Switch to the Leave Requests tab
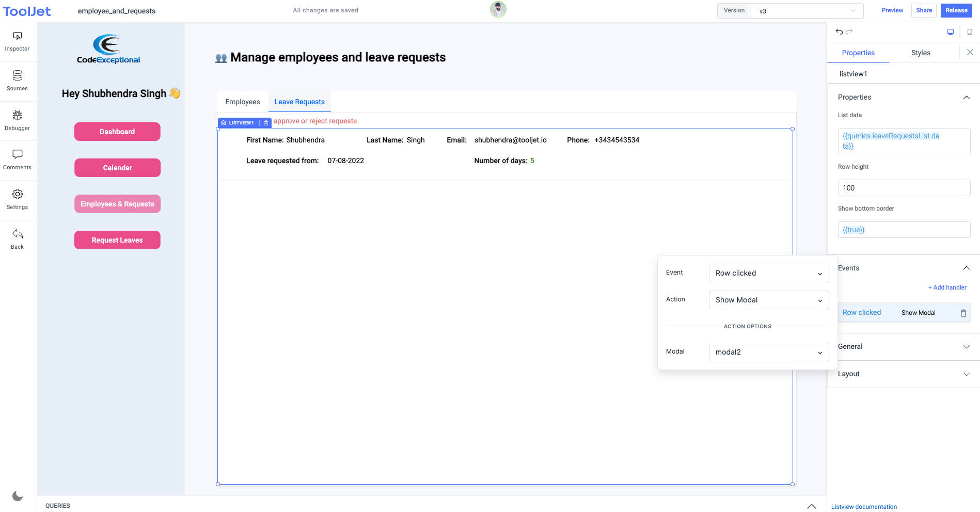The image size is (980, 512). (299, 102)
